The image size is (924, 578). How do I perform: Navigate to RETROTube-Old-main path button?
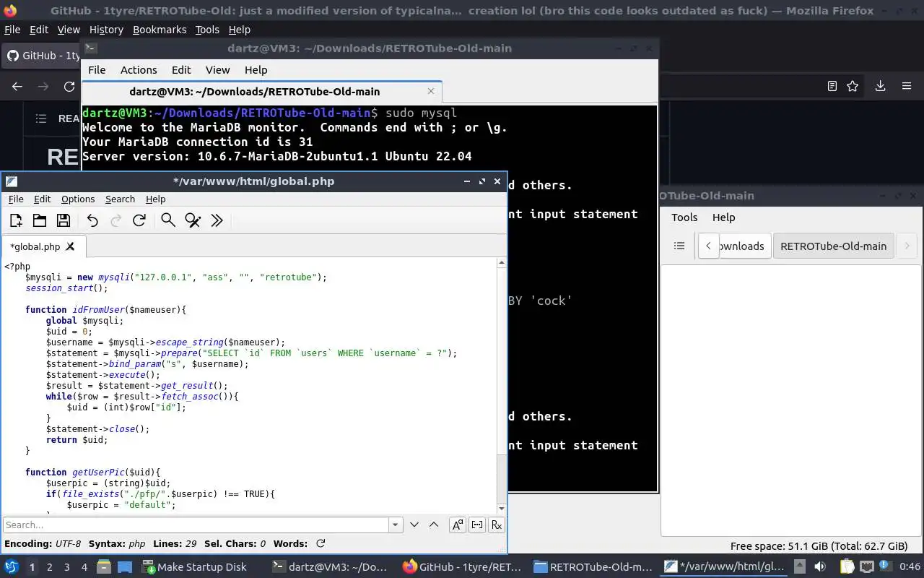click(833, 246)
